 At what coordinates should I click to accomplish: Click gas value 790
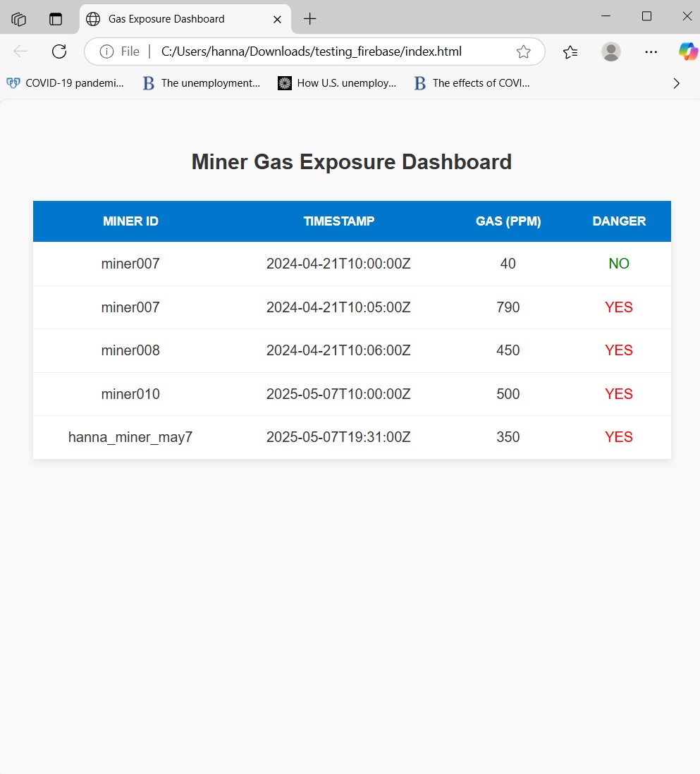coord(508,307)
